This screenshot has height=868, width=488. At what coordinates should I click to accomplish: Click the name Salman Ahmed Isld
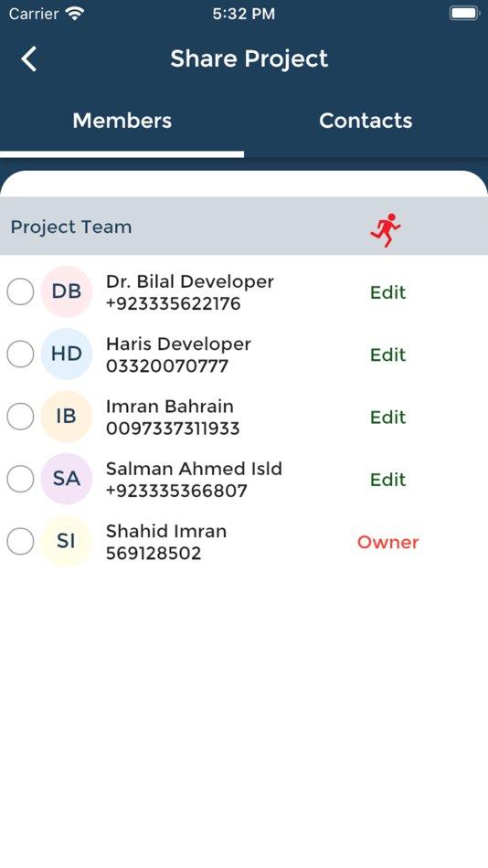(194, 469)
